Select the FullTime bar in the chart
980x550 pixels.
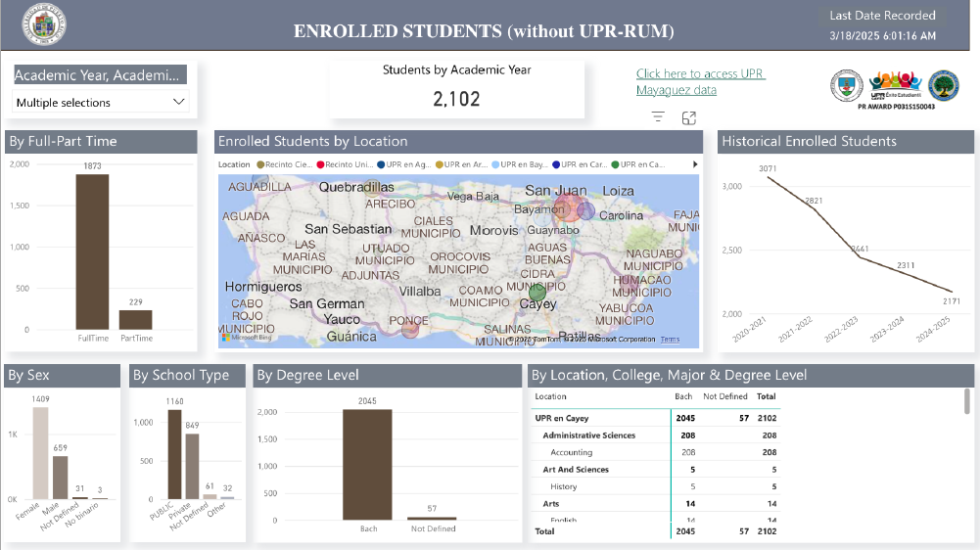tap(93, 252)
